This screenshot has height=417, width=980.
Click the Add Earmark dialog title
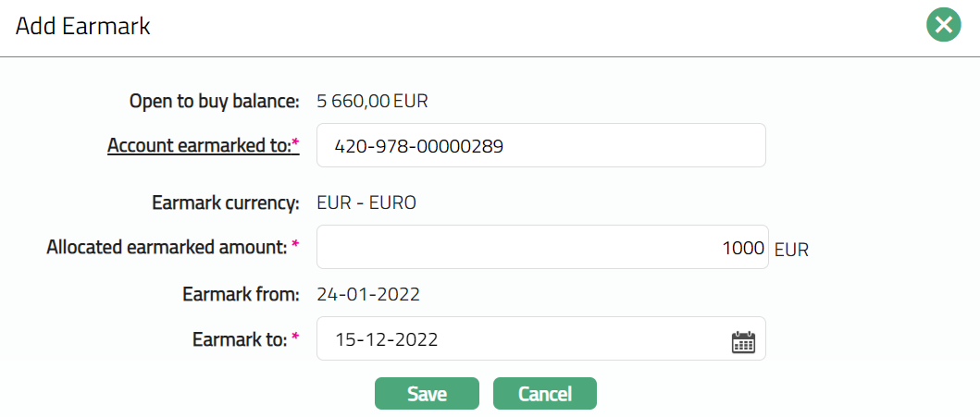click(83, 27)
